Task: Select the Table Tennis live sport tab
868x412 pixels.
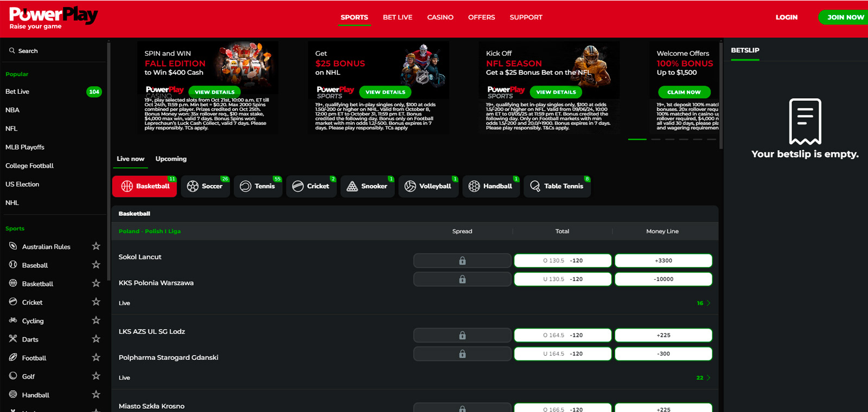Action: click(x=557, y=186)
